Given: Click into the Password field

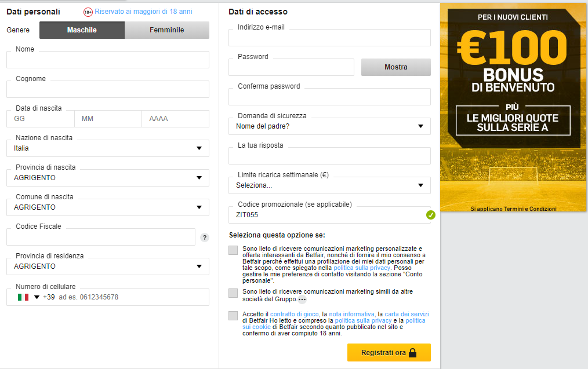Looking at the screenshot, I should coord(291,67).
